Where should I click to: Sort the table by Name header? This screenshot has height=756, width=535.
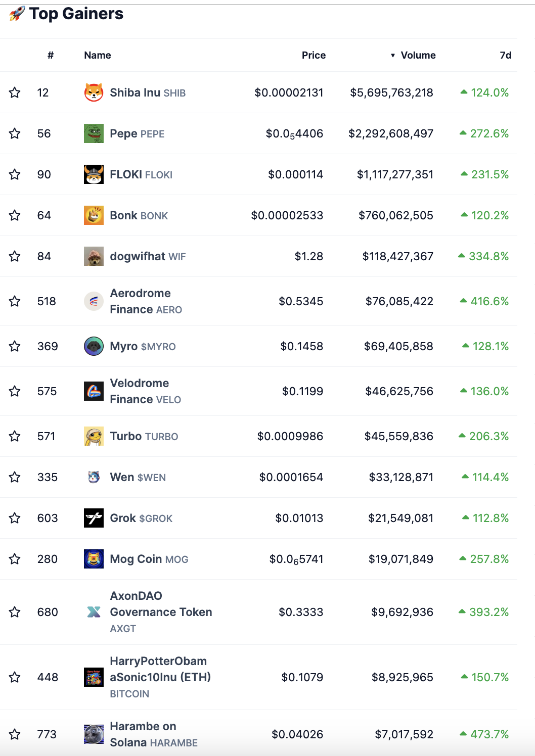98,56
